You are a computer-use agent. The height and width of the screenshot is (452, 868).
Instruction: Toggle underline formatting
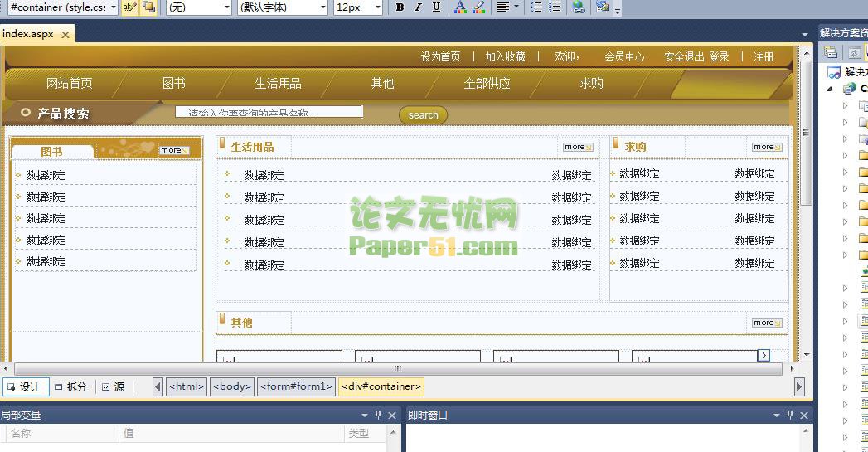coord(436,7)
